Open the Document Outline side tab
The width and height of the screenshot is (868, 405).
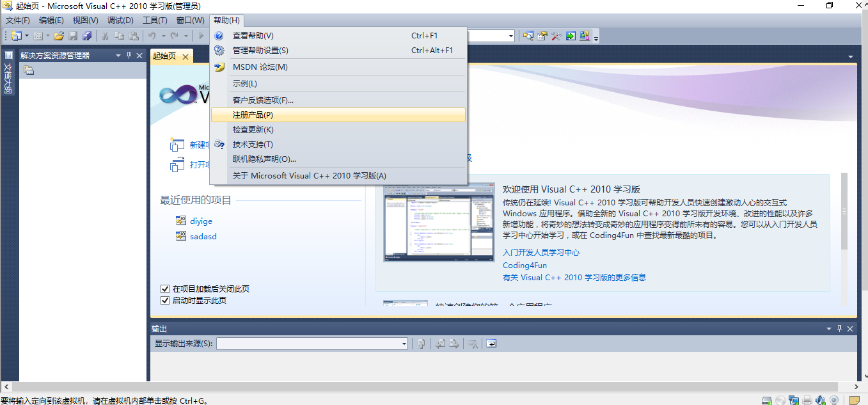(8, 73)
